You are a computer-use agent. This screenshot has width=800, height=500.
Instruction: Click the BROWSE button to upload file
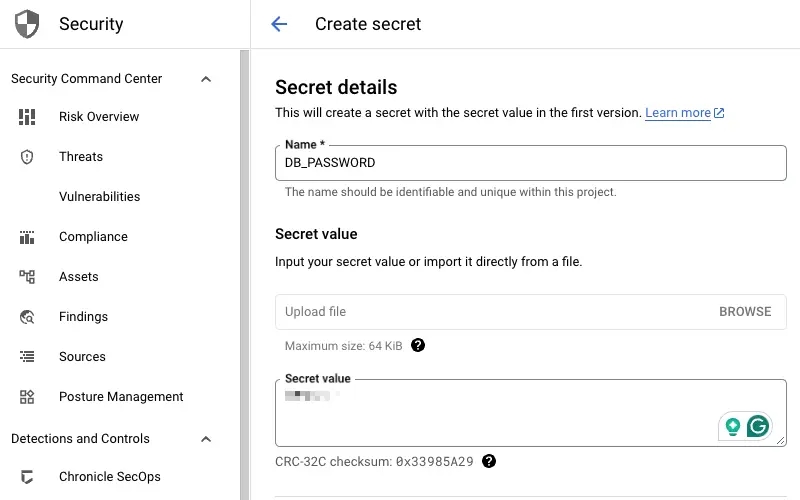(x=745, y=312)
